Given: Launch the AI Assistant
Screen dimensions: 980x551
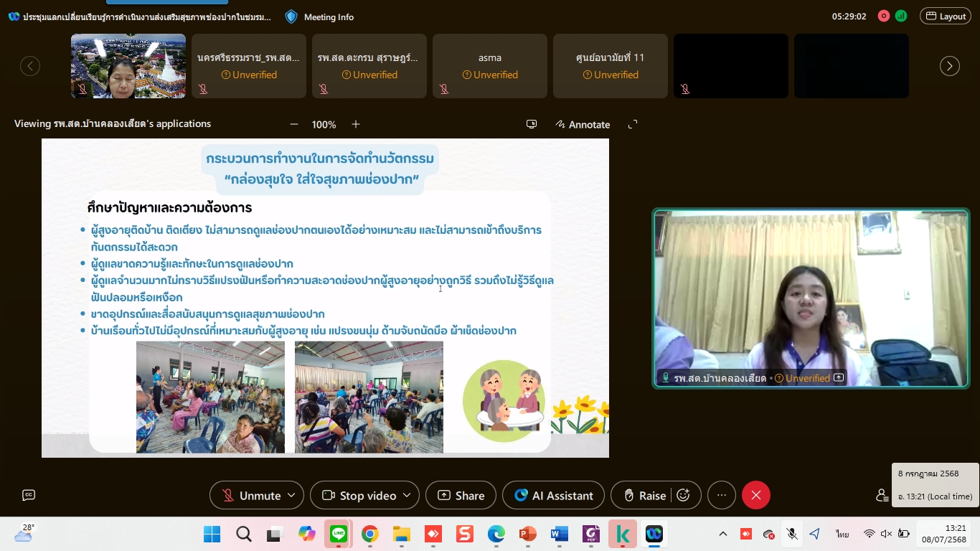Looking at the screenshot, I should coord(554,495).
